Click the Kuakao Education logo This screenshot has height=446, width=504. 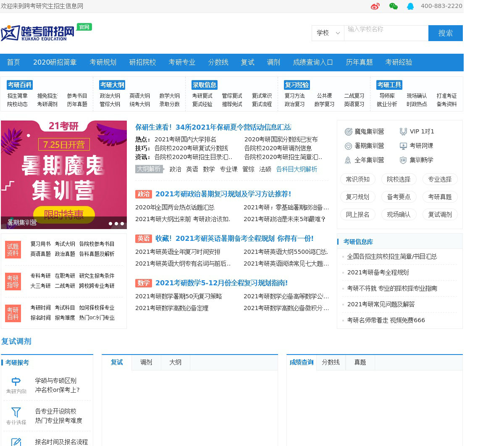click(38, 33)
